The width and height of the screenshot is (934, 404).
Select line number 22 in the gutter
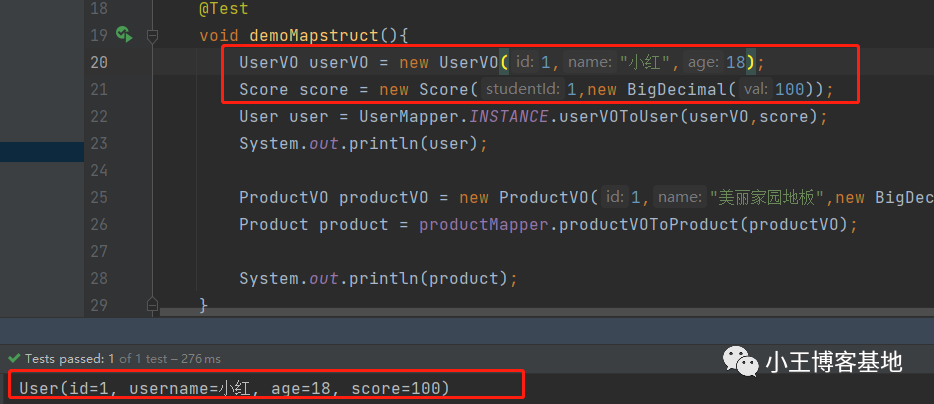click(x=99, y=116)
